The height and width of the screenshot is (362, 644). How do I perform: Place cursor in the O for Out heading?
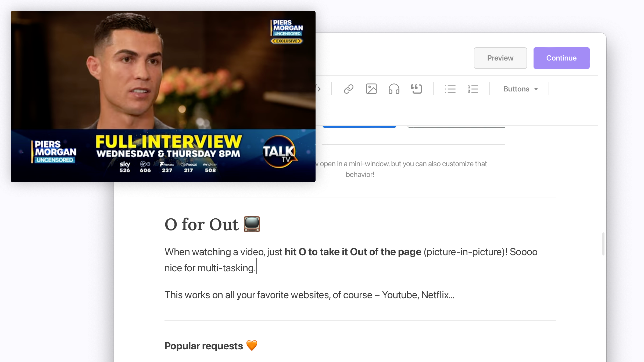coord(202,225)
